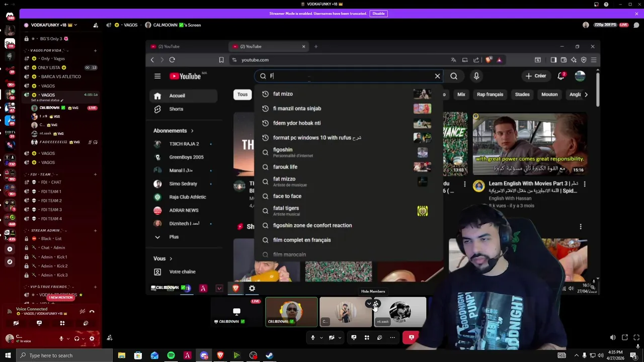
Task: Enter full screen for the stream
Action: coord(637,338)
